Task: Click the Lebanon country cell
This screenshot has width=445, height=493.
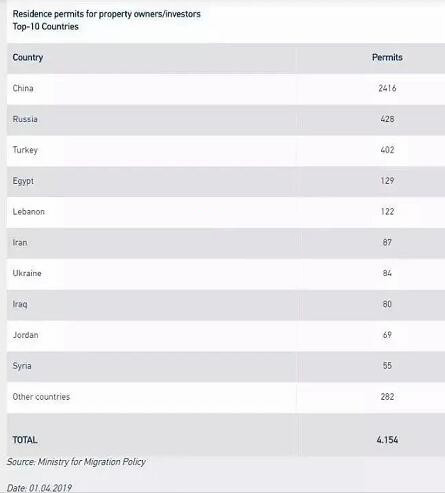Action: pyautogui.click(x=29, y=212)
